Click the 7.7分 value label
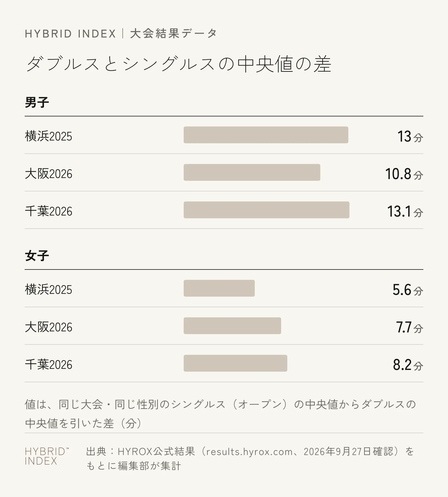This screenshot has width=448, height=497. click(x=409, y=327)
